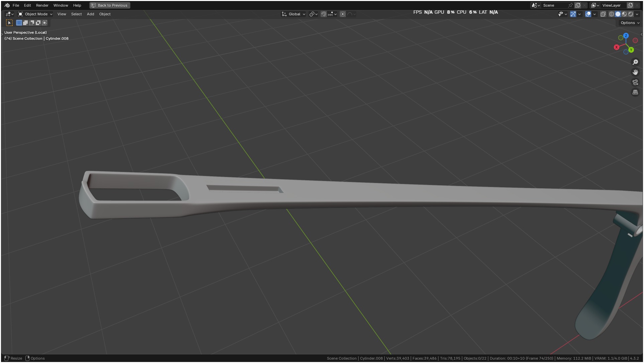Viewport: 644px width, 363px height.
Task: Choose Invert existing selection mode
Action: coord(38,23)
